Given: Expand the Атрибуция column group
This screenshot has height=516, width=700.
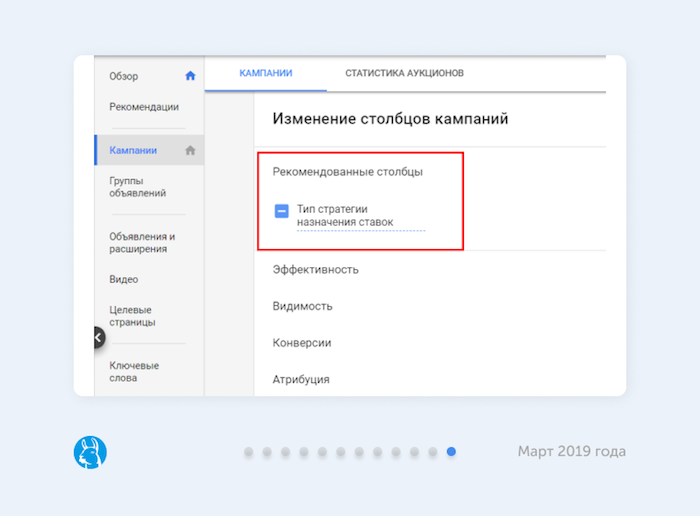Looking at the screenshot, I should [x=301, y=379].
